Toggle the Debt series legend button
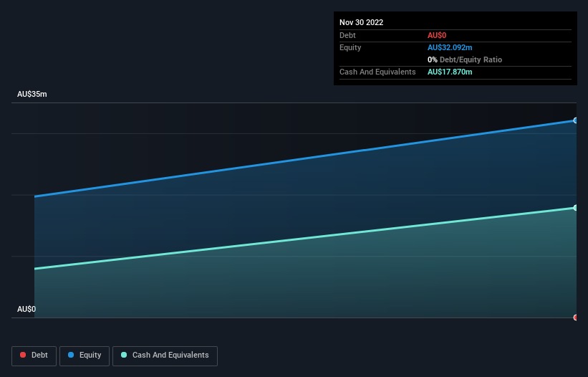The image size is (588, 377). coord(34,355)
